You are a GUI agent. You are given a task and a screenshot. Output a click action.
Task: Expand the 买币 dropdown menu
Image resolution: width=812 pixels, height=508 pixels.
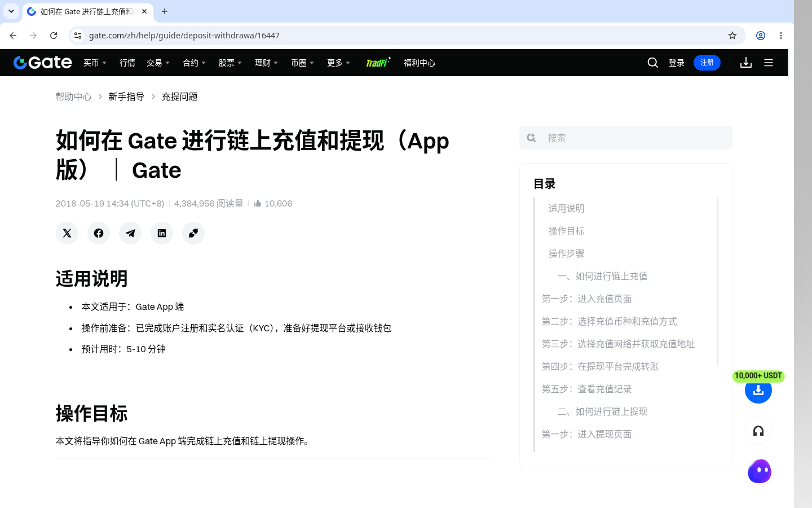tap(95, 63)
